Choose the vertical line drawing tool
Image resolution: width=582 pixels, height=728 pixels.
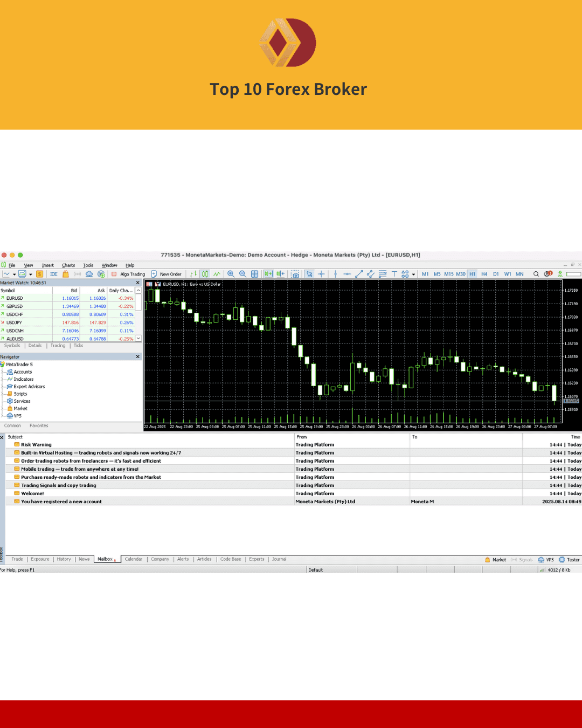click(335, 274)
